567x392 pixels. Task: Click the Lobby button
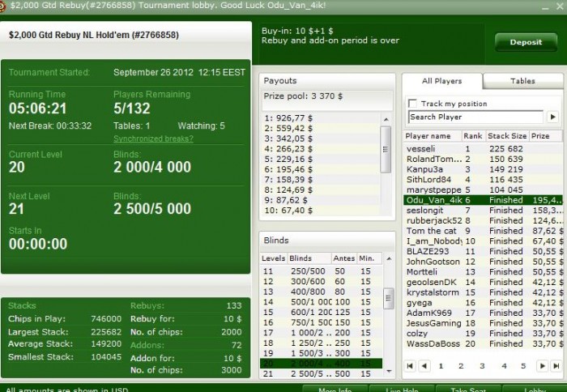click(535, 389)
